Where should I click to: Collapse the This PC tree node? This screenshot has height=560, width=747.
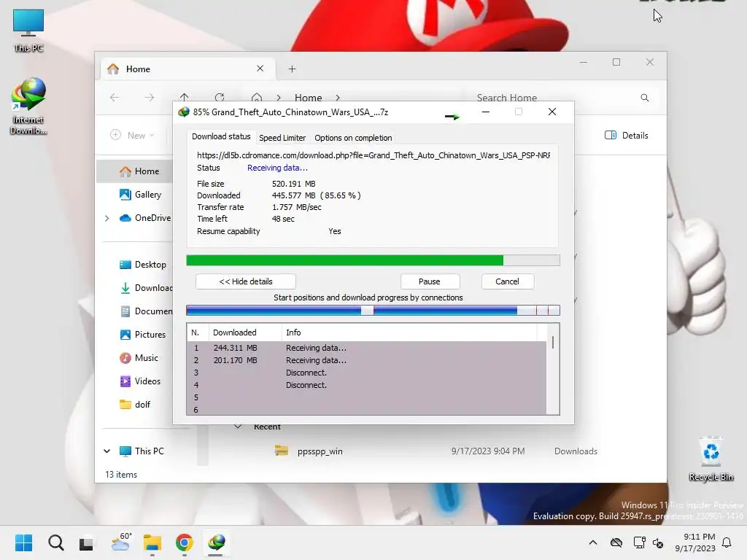(x=107, y=451)
